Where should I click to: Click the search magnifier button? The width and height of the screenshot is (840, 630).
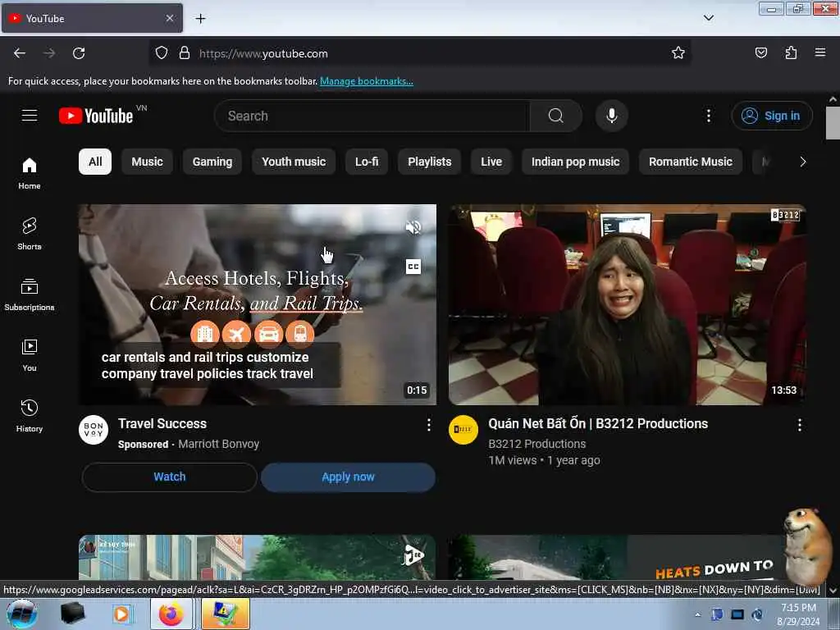555,116
